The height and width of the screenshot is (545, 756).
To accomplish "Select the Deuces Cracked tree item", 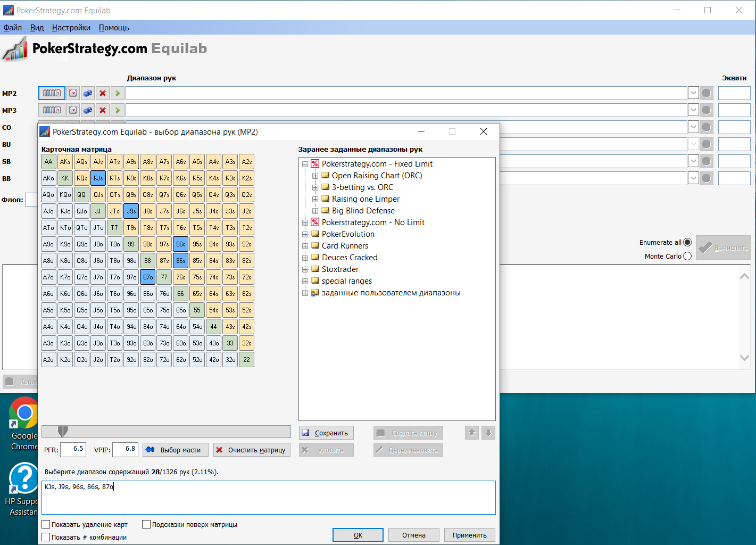I will [x=350, y=258].
